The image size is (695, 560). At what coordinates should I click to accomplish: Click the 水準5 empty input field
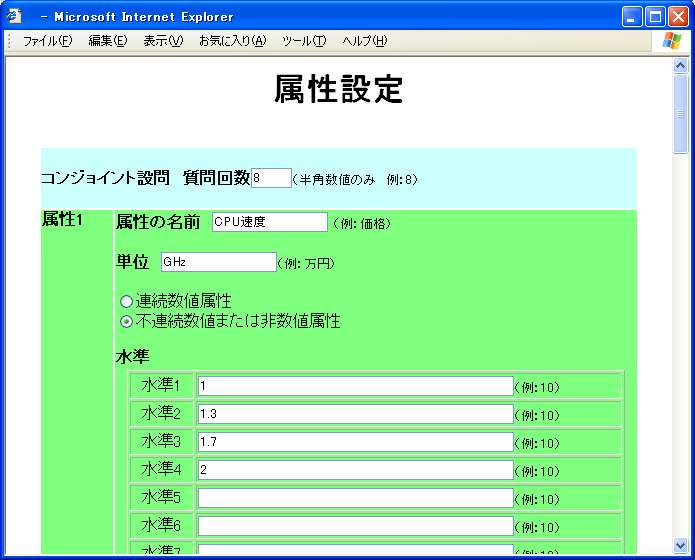355,498
